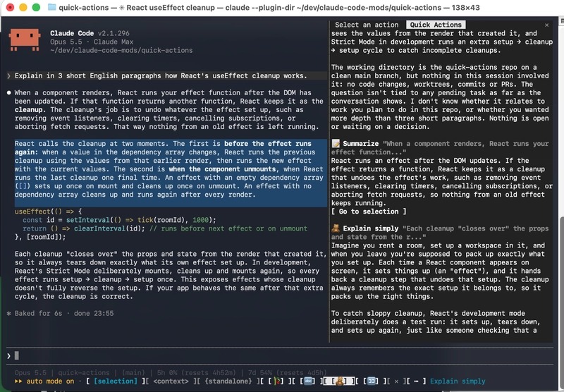Toggle auto mode on indicator
This screenshot has width=564, height=392.
click(50, 381)
